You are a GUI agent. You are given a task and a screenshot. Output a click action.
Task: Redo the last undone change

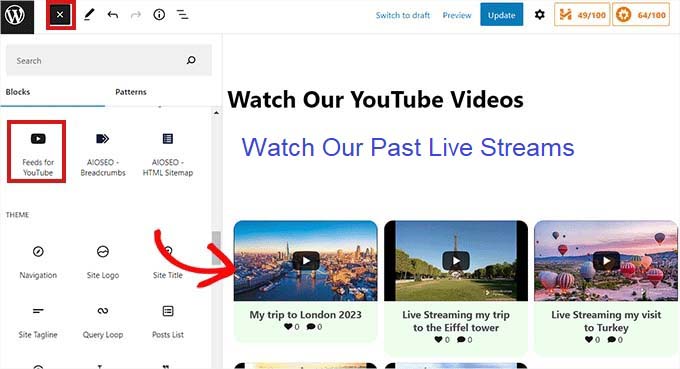(x=136, y=15)
